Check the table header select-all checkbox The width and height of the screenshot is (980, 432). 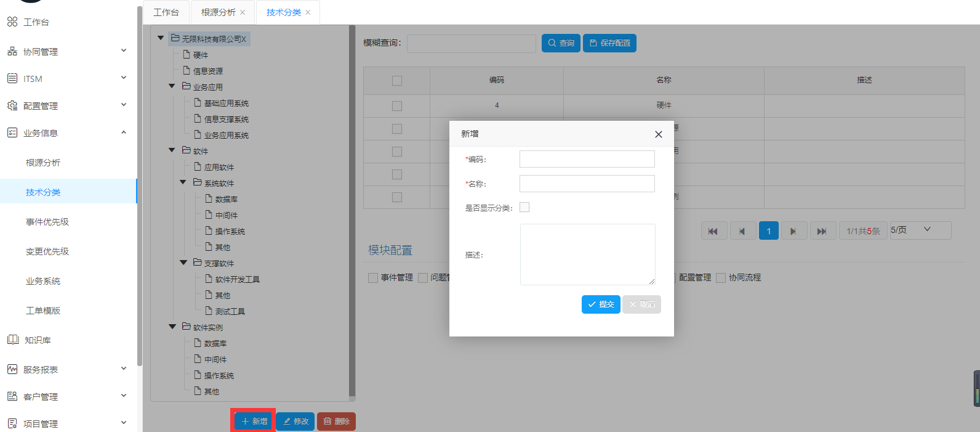tap(397, 81)
